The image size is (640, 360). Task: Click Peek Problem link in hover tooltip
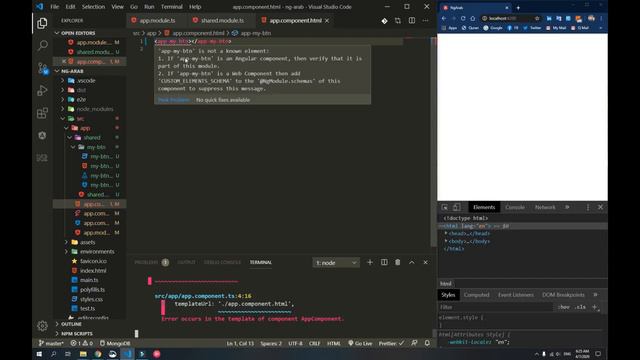coord(173,100)
